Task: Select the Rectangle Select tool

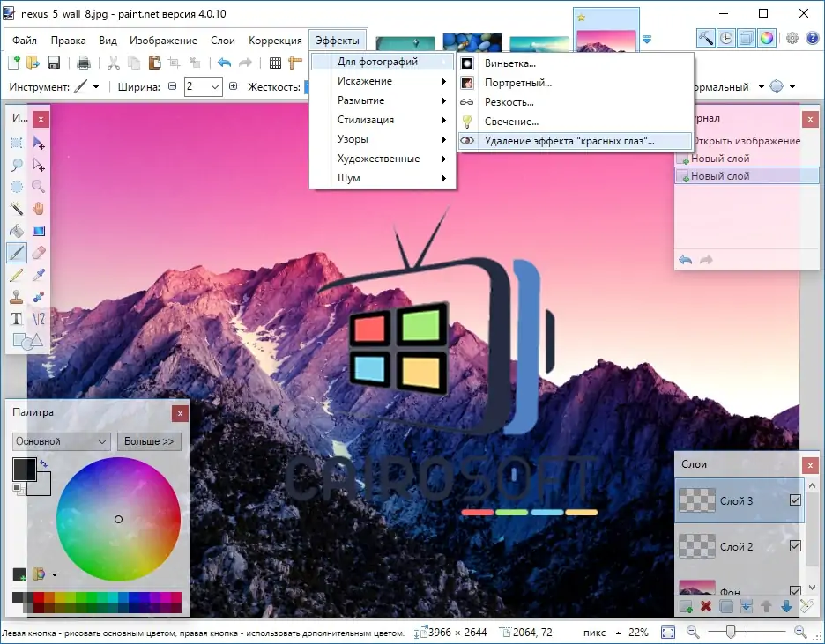Action: (x=17, y=143)
